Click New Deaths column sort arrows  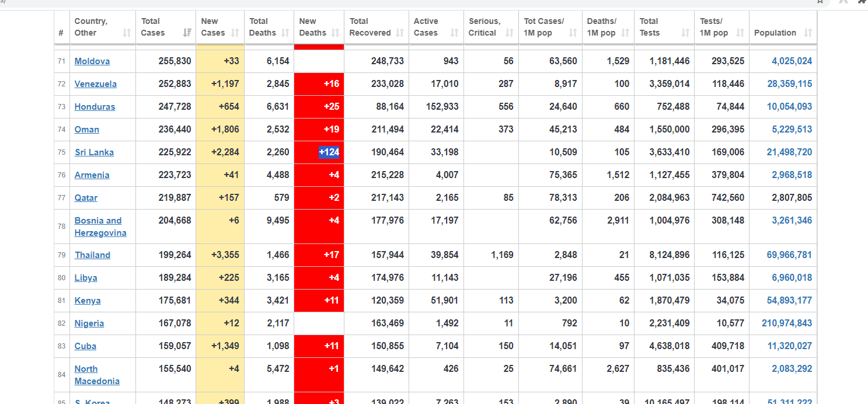coord(336,33)
